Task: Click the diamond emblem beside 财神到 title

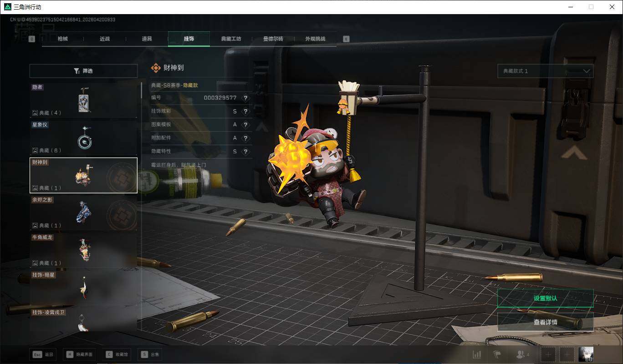Action: pos(156,68)
